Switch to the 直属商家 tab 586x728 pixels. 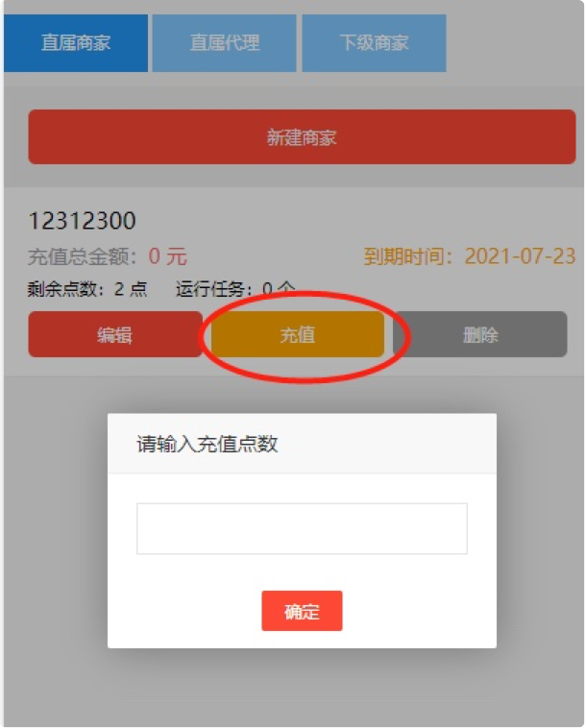pos(76,43)
